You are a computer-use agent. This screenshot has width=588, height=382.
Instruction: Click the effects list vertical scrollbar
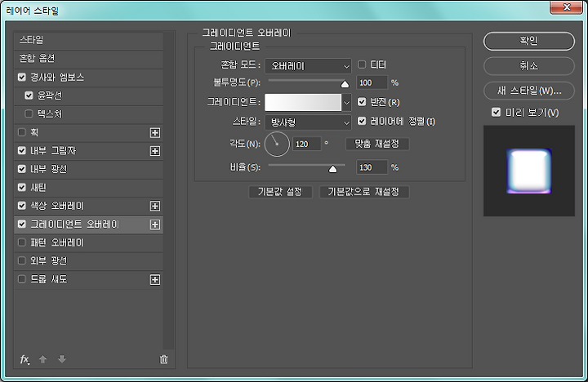(169, 190)
